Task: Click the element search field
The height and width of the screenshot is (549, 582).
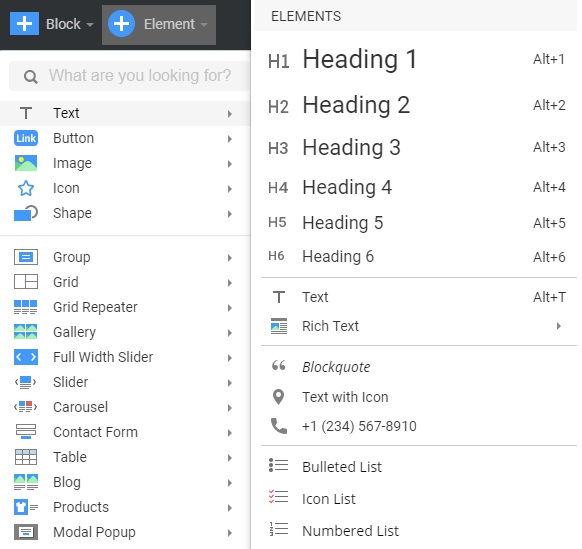Action: click(x=129, y=76)
